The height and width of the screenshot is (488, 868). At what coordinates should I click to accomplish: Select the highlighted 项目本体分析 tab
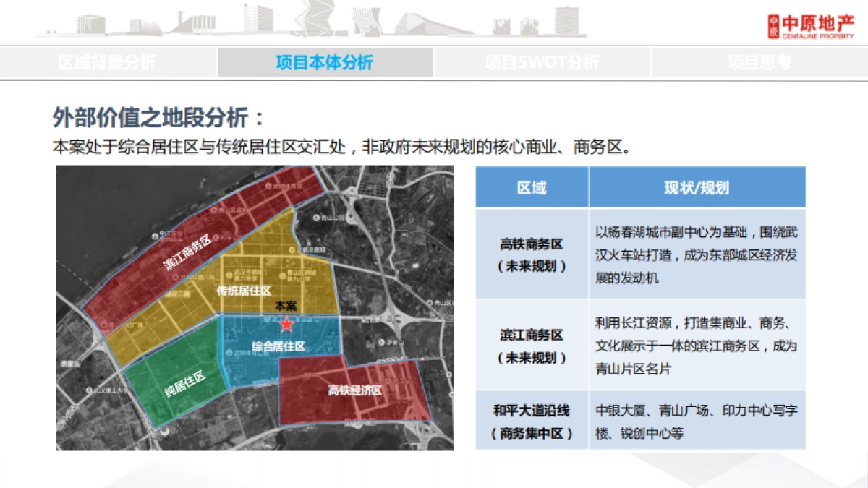324,62
